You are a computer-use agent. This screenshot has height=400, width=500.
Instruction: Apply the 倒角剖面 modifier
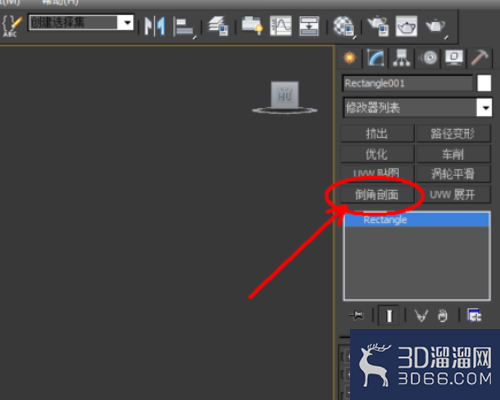377,195
